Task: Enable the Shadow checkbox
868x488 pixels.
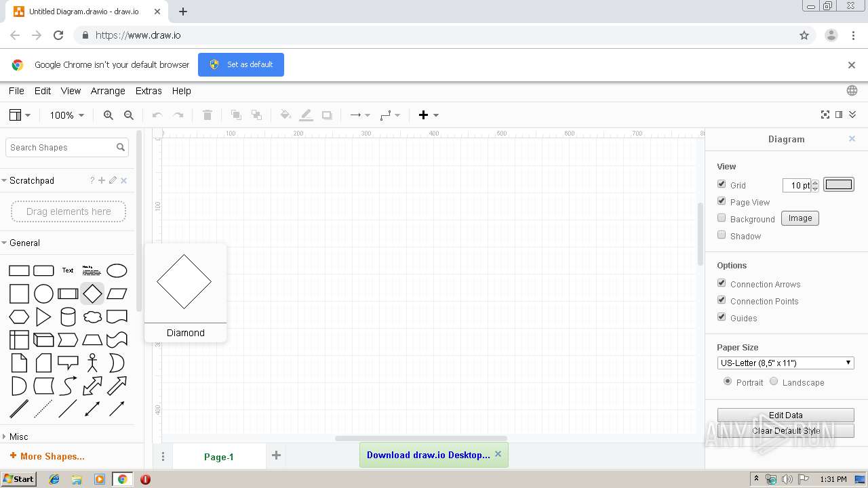Action: pyautogui.click(x=722, y=235)
